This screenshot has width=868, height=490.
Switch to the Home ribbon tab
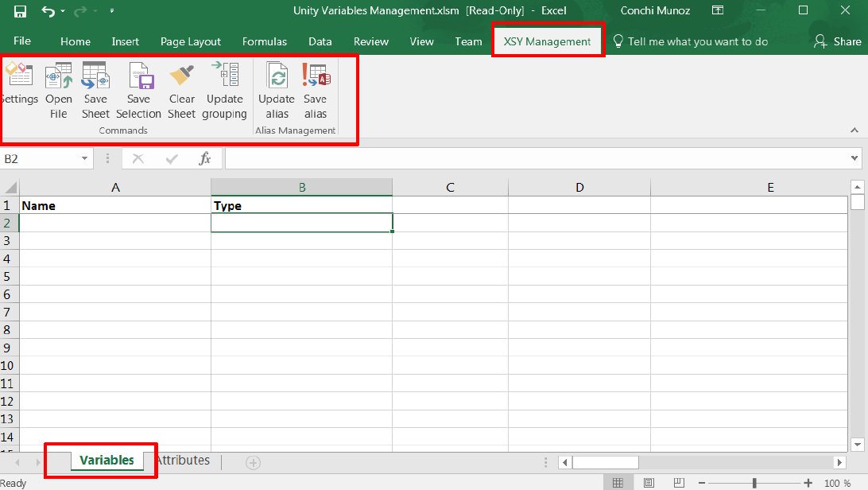76,41
